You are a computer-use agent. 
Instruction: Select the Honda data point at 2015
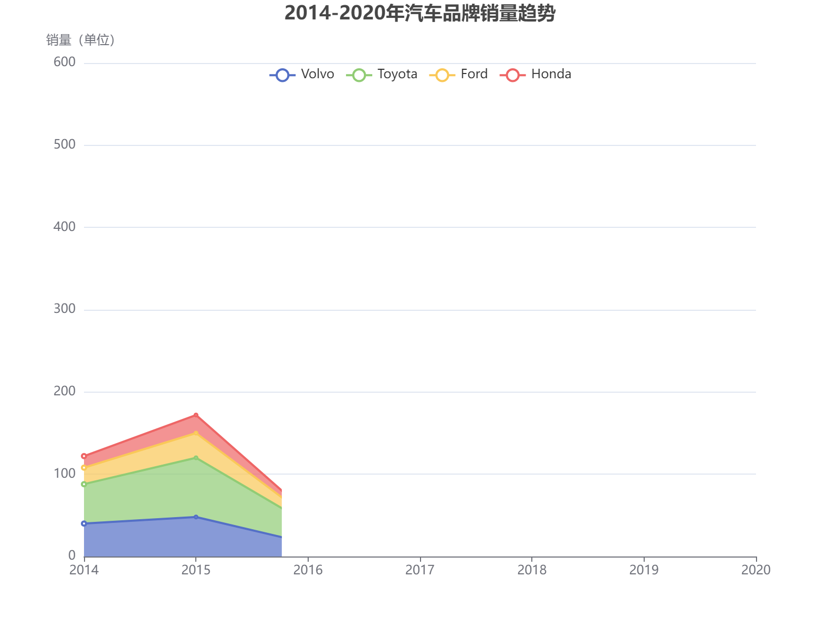click(x=196, y=415)
